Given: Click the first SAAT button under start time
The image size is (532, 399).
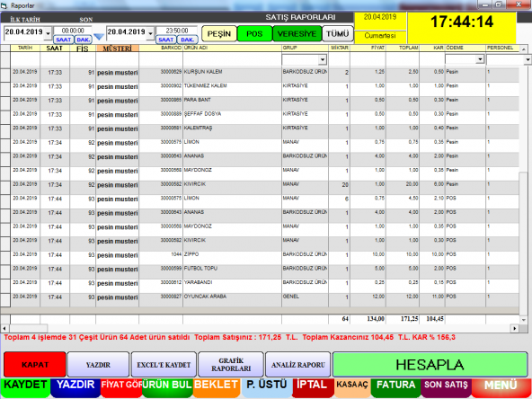Looking at the screenshot, I should pos(63,40).
